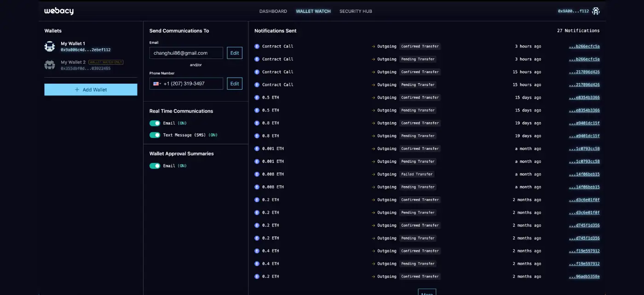Click the US flag icon in phone field

click(x=156, y=84)
